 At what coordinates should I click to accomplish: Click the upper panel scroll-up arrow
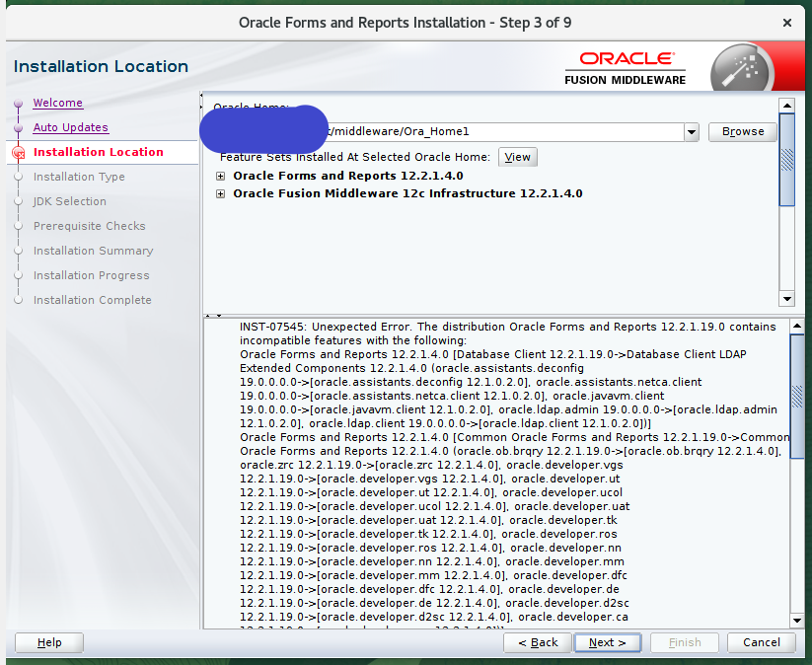pyautogui.click(x=786, y=105)
